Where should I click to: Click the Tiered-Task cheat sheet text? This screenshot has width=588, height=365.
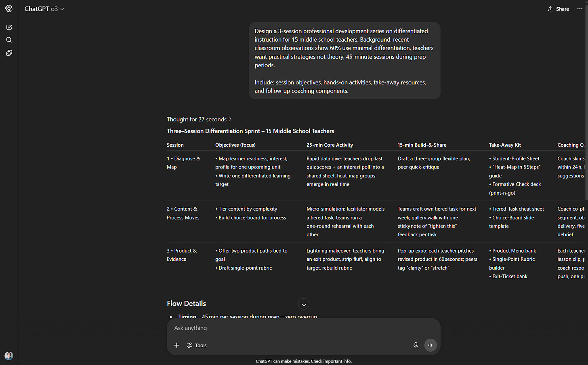(x=518, y=209)
